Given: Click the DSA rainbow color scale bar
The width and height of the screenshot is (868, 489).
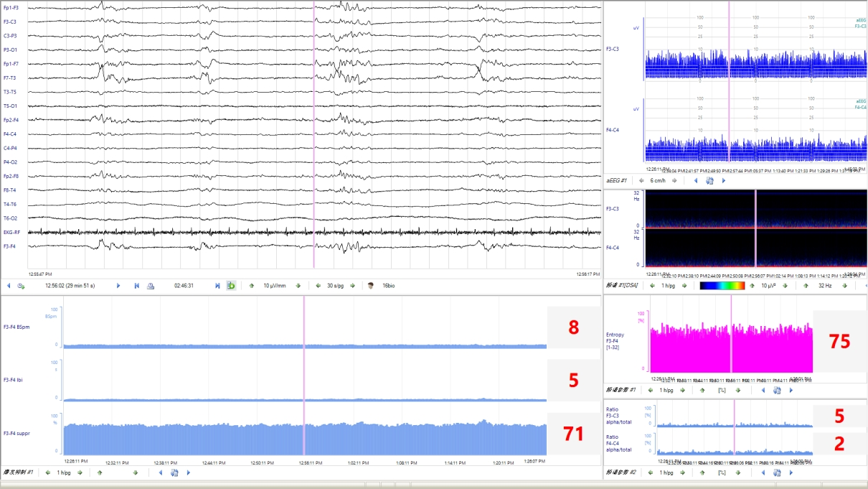Looking at the screenshot, I should click(x=723, y=285).
